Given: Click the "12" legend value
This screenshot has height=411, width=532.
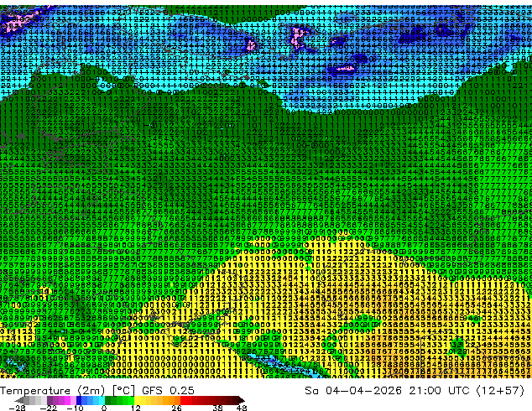Looking at the screenshot, I should click(x=136, y=408).
